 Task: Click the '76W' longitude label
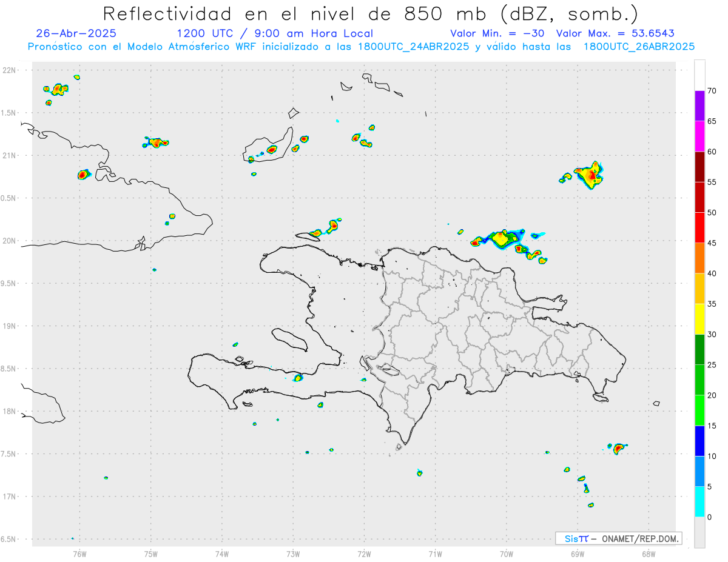point(79,553)
